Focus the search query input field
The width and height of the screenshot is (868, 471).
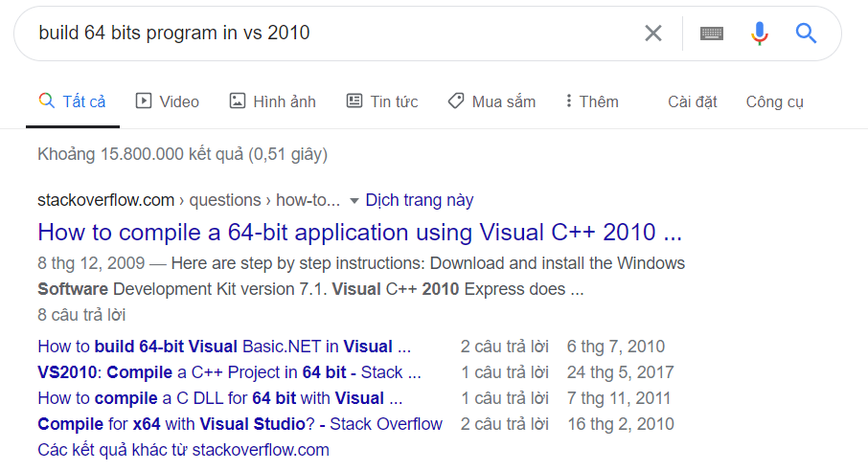[x=326, y=34]
